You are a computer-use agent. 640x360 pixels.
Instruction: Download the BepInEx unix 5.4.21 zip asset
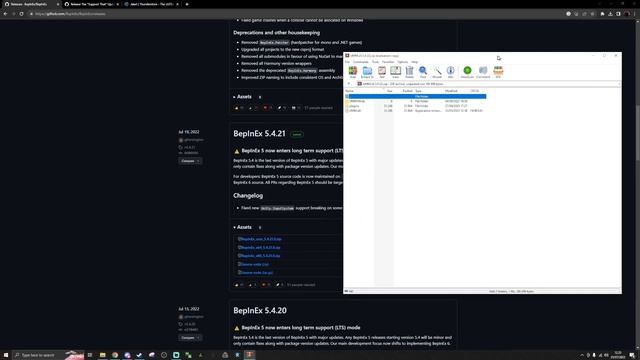260,239
